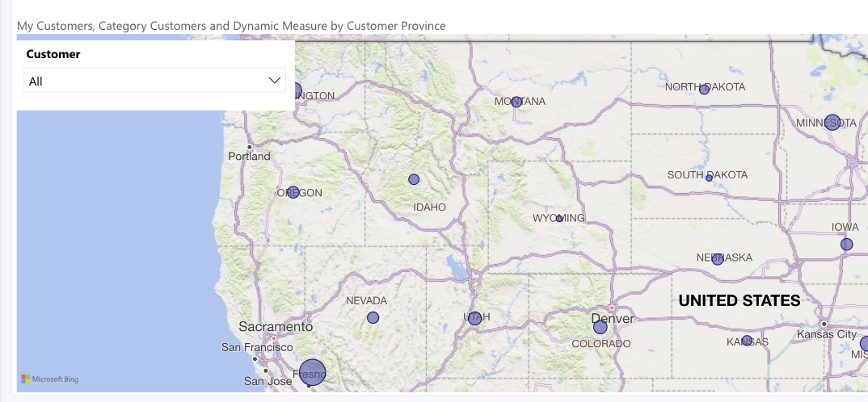The width and height of the screenshot is (868, 402).
Task: Click the Idaho data bubble
Action: tap(414, 179)
